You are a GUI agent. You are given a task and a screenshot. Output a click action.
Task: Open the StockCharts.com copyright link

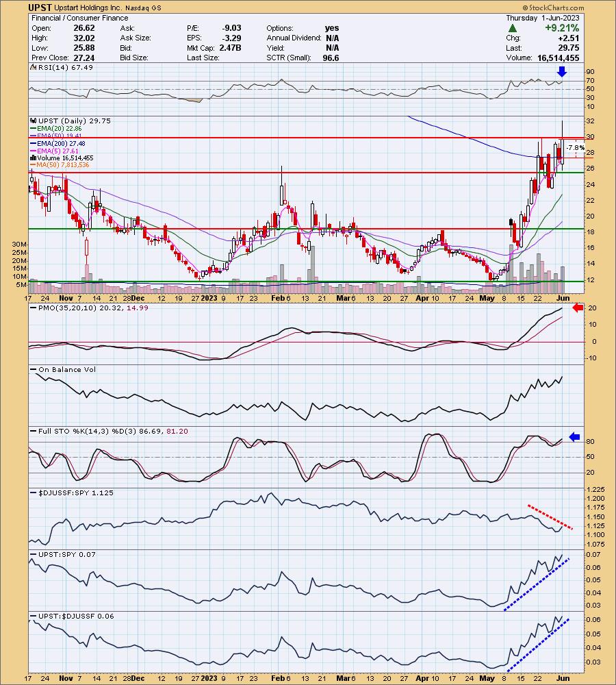coord(553,8)
